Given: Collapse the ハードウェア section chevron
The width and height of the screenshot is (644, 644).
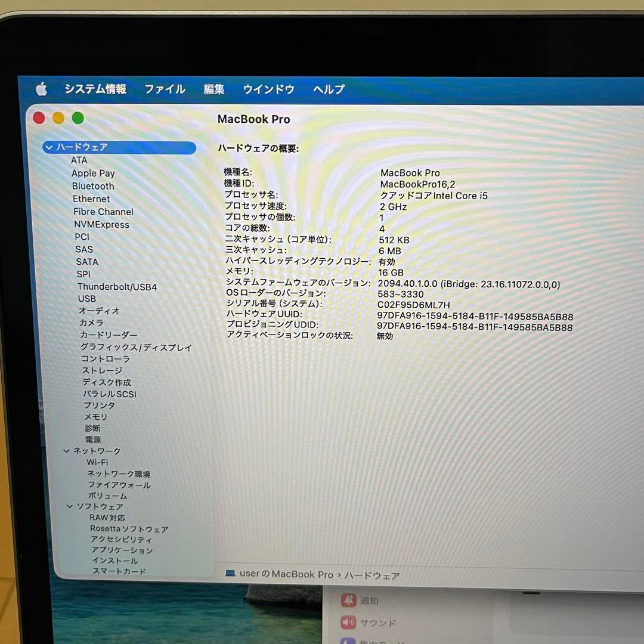Looking at the screenshot, I should 49,147.
